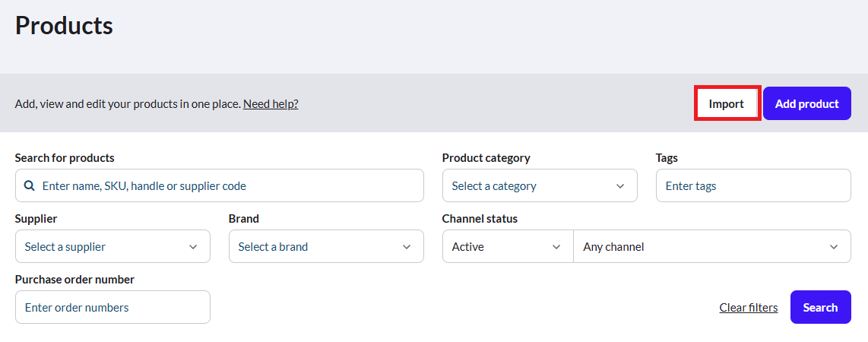Click the Brand label

point(243,219)
